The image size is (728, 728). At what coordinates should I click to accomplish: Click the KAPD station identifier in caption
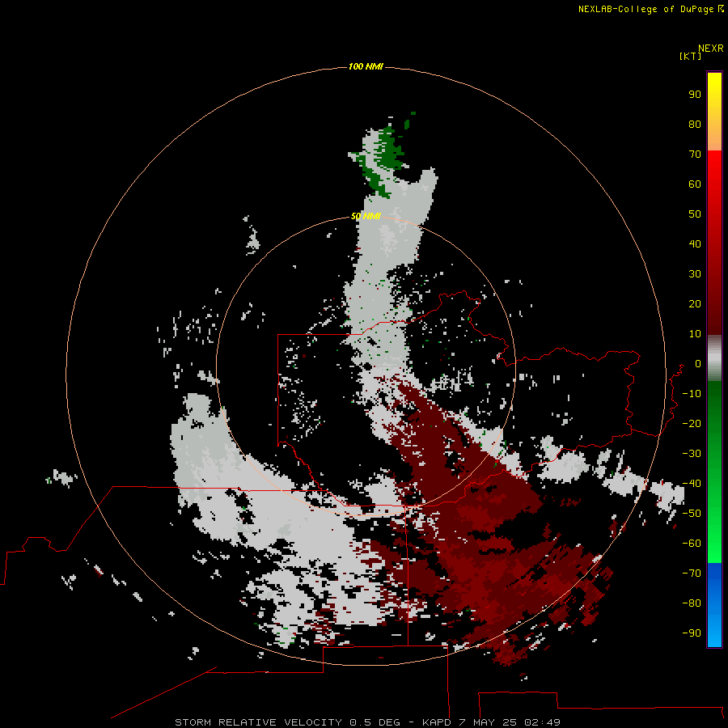click(x=437, y=722)
